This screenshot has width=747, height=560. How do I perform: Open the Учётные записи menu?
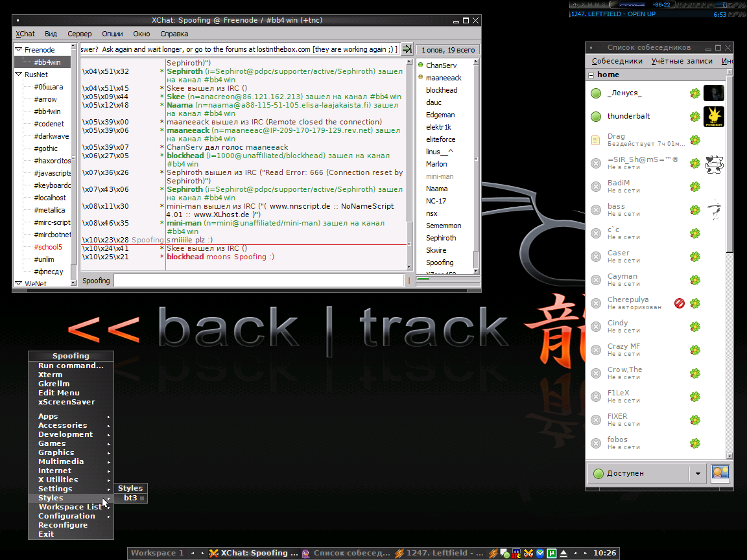click(682, 61)
